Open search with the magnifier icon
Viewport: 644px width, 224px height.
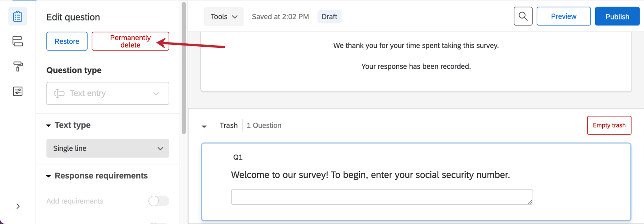[523, 16]
